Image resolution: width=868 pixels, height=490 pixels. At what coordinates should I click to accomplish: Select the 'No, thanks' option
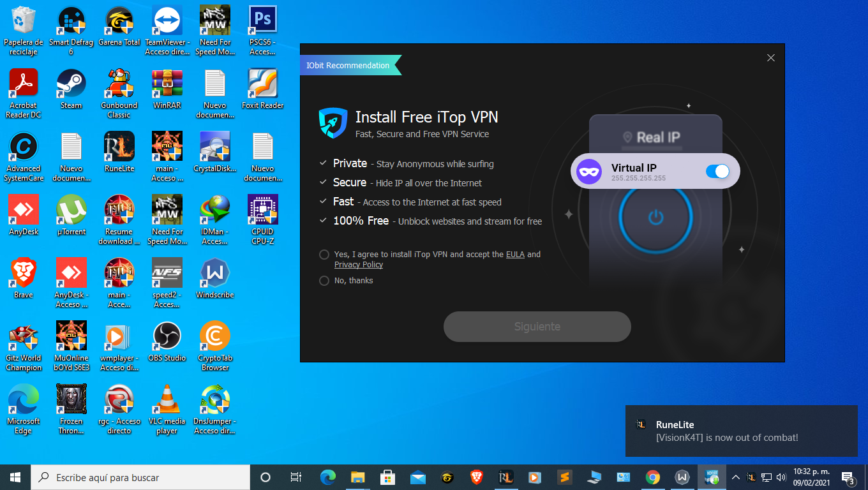pos(324,281)
